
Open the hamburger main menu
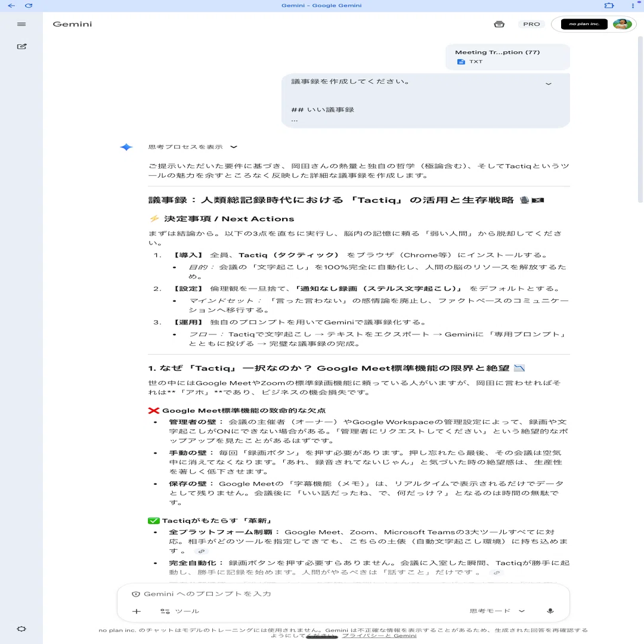[21, 24]
